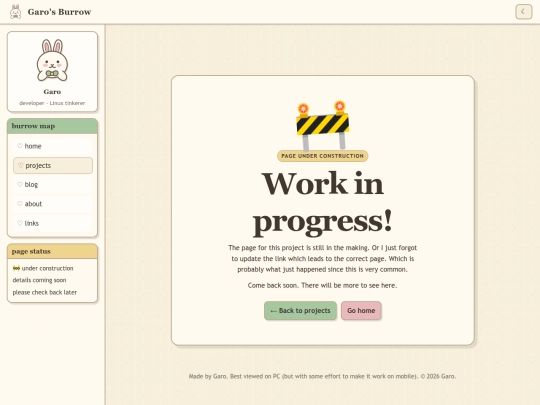
Task: Click the Garo name under the avatar
Action: 52,92
